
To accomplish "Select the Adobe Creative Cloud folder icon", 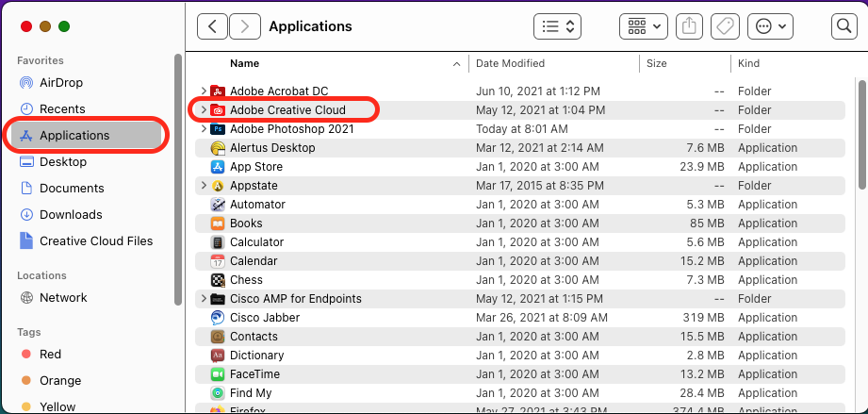I will (218, 110).
